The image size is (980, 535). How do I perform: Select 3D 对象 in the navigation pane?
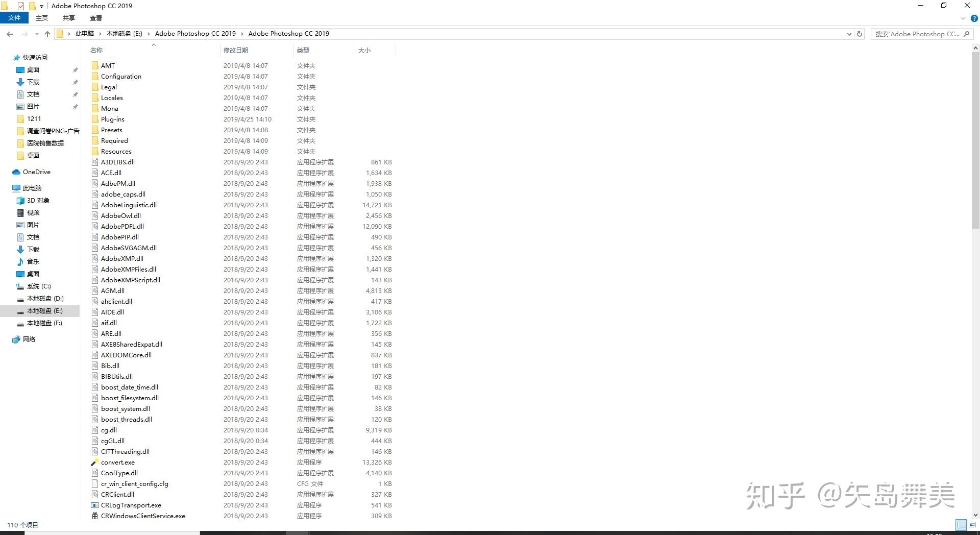pos(38,201)
